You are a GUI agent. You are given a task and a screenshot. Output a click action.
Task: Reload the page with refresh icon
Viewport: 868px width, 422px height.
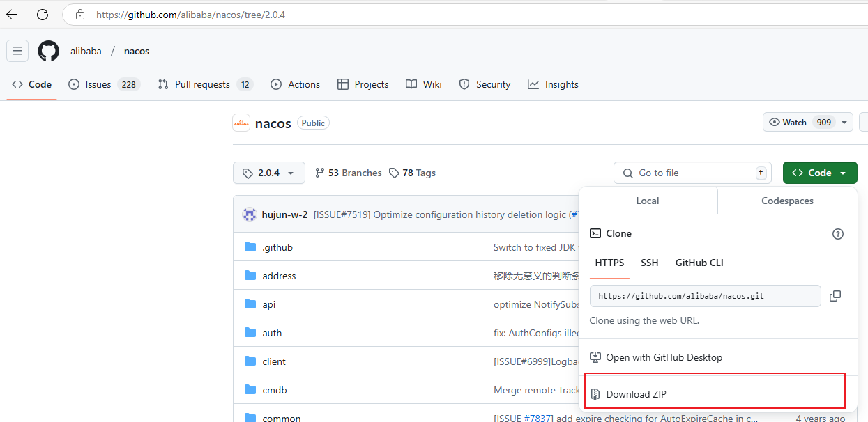43,14
